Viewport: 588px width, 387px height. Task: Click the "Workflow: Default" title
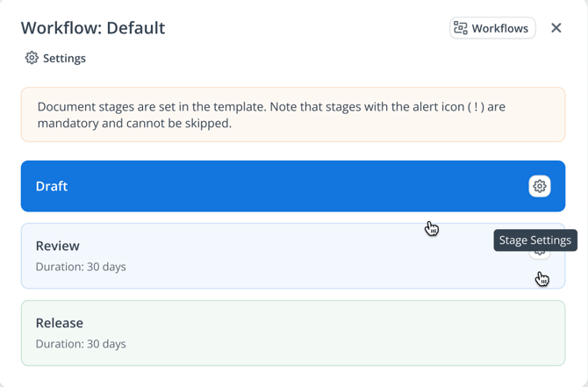coord(93,28)
